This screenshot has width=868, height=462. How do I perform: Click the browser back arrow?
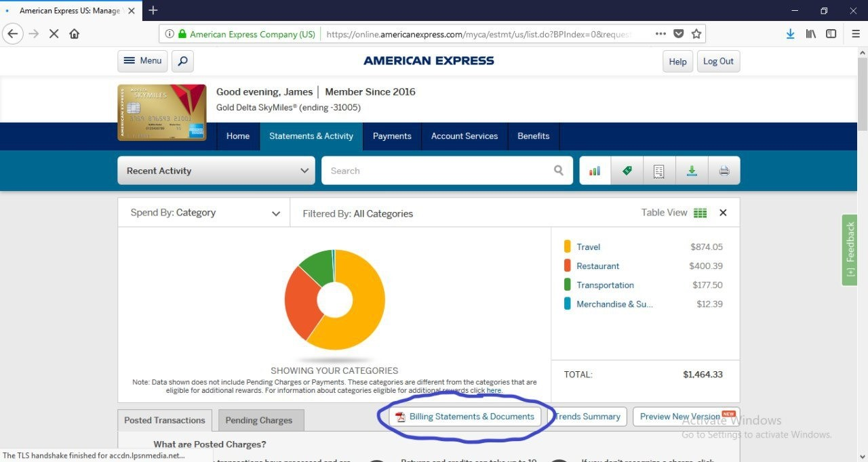point(13,34)
